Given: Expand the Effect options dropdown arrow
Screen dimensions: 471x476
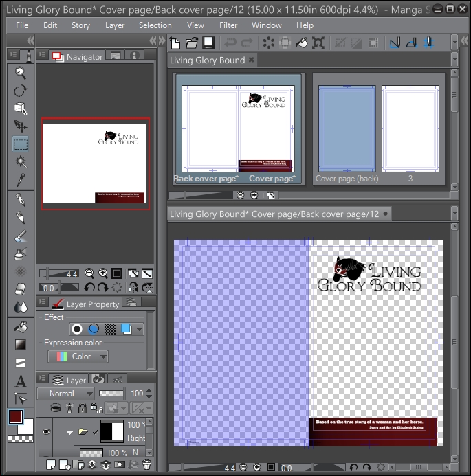Looking at the screenshot, I should coord(139,329).
